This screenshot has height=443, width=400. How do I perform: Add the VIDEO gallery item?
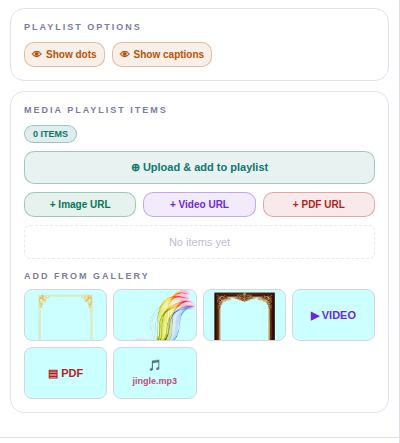333,315
